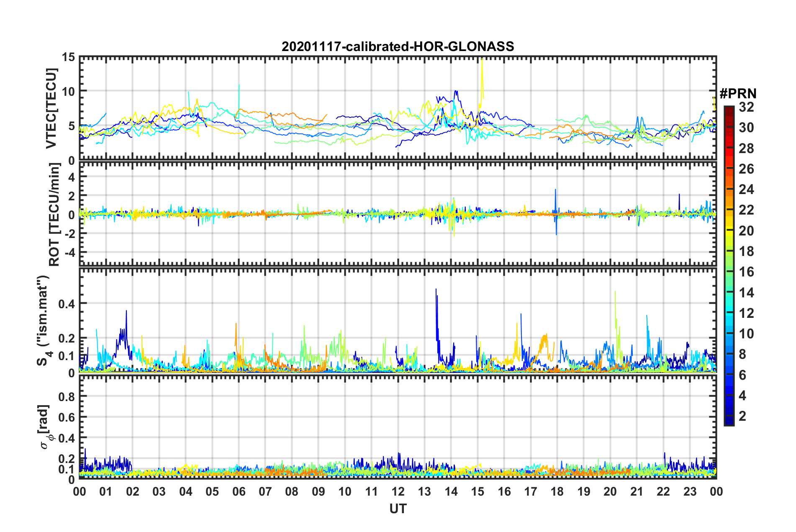Click colorbar tick label 4
Image resolution: width=796 pixels, height=532 pixels.
coord(742,396)
